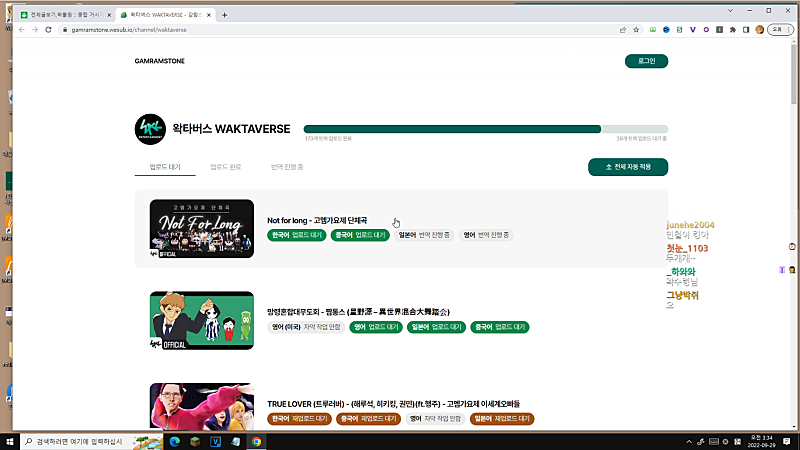Reload the page with the refresh icon
The height and width of the screenshot is (450, 800).
click(x=48, y=30)
